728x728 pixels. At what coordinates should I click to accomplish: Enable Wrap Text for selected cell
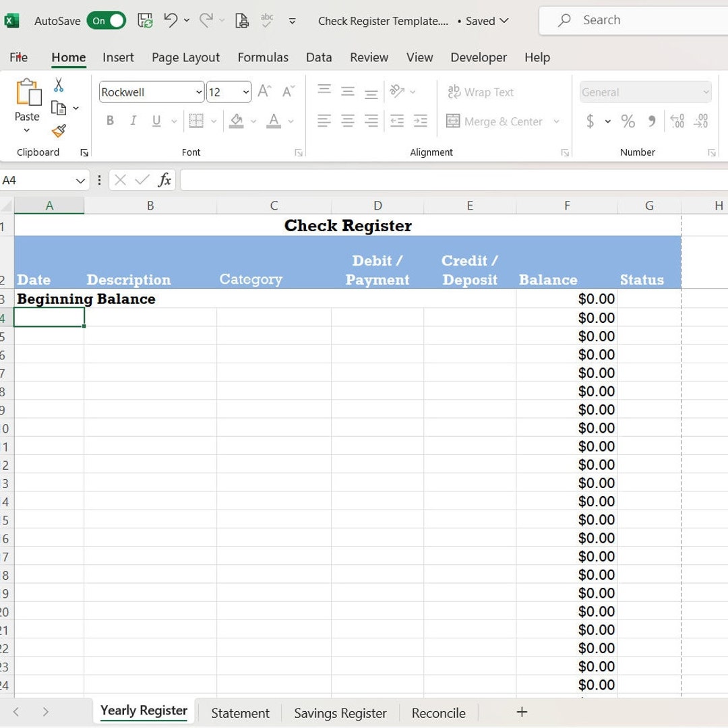[481, 92]
